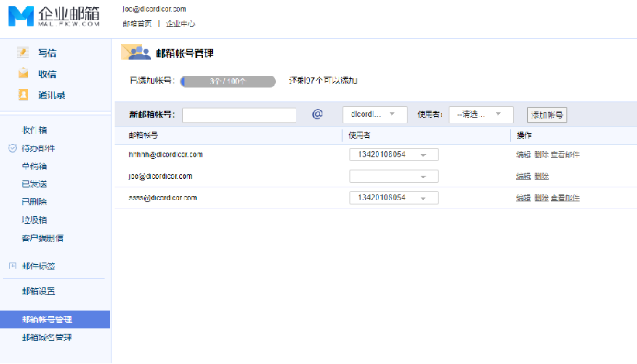Viewport: 637px width, 364px height.
Task: Click the 使用者 column header
Action: click(x=359, y=135)
